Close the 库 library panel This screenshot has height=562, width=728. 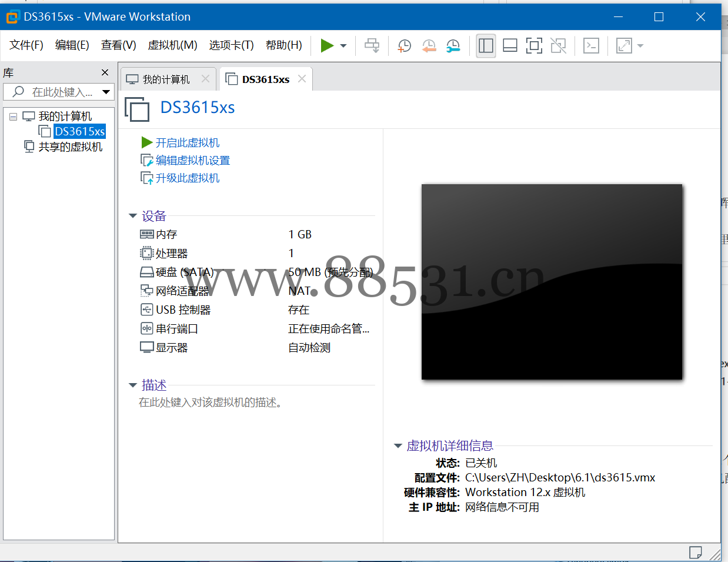coord(105,72)
